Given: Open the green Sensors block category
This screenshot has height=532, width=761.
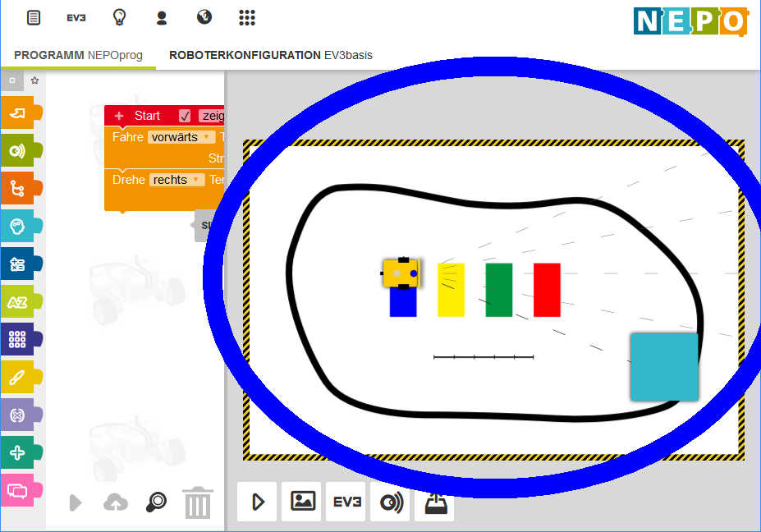Looking at the screenshot, I should (x=21, y=150).
